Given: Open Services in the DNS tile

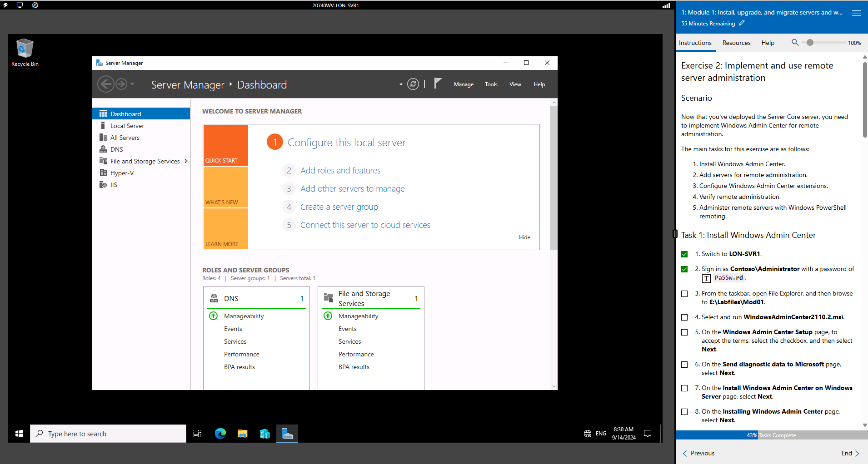Looking at the screenshot, I should 235,341.
